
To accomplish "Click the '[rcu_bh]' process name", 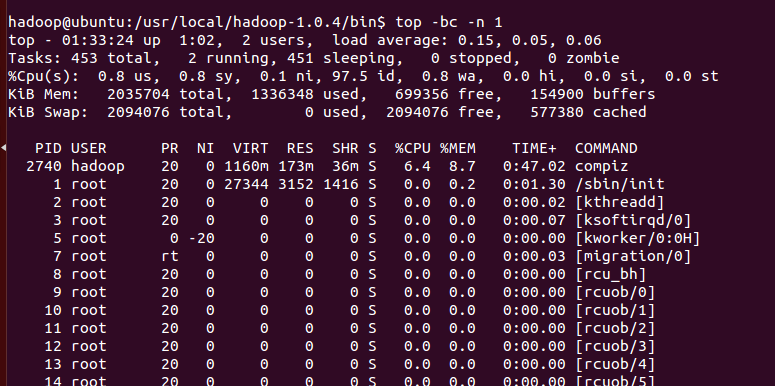I will coord(610,274).
